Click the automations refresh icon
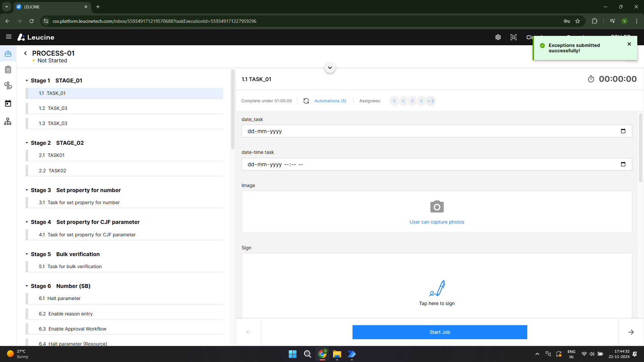 coord(306,101)
